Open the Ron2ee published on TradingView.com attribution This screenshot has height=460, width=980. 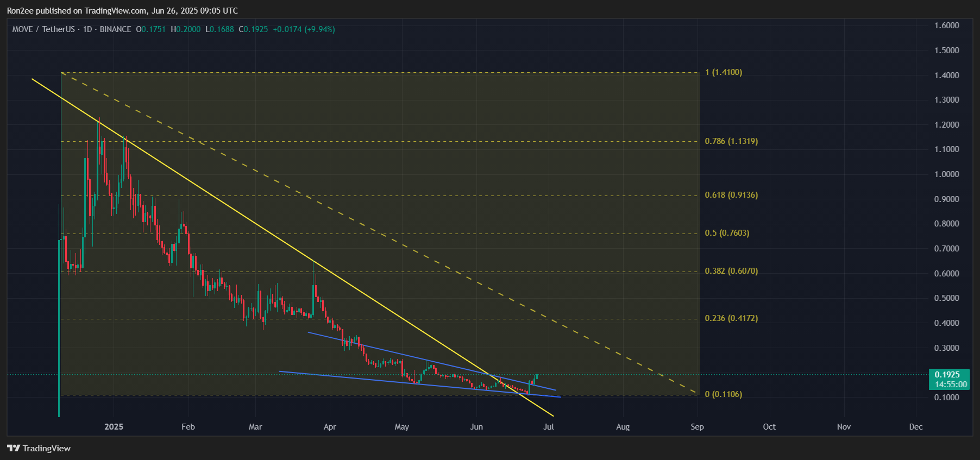click(x=122, y=11)
